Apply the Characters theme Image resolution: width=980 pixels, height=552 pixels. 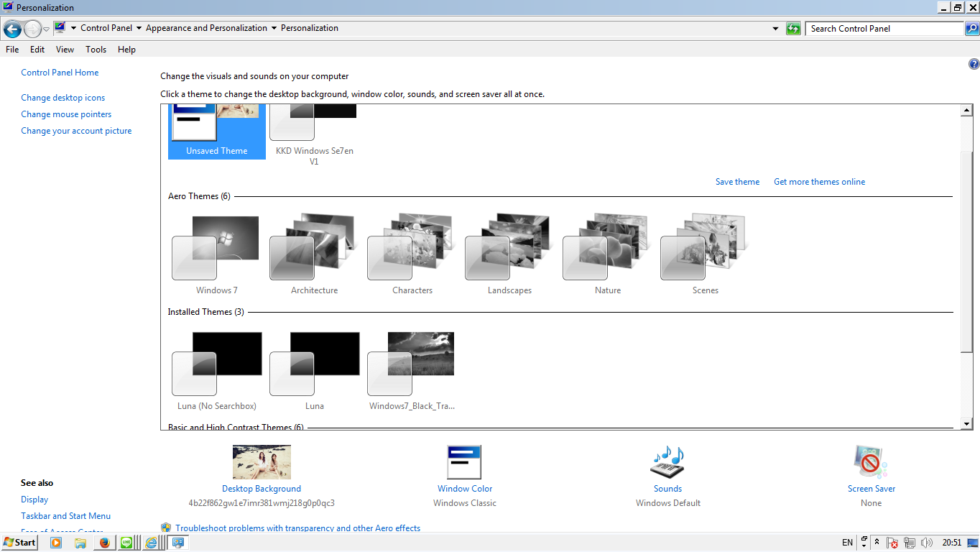pos(412,254)
